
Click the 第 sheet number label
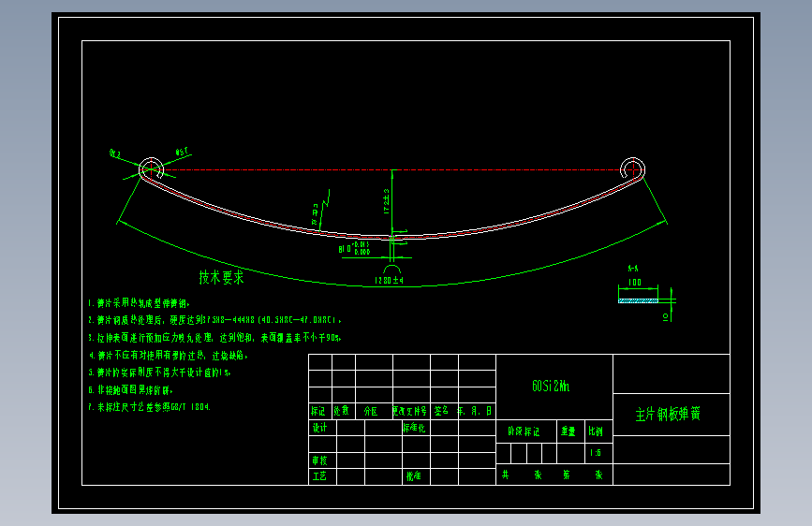tap(567, 475)
